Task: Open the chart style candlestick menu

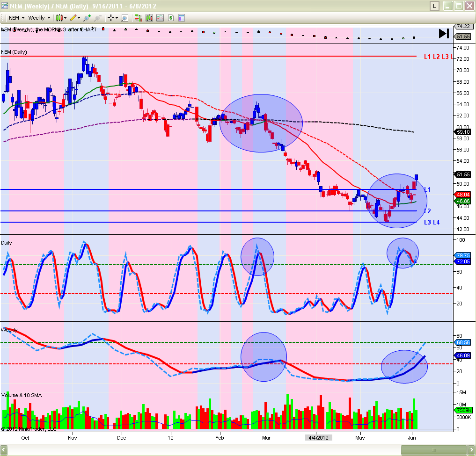Action: click(59, 18)
